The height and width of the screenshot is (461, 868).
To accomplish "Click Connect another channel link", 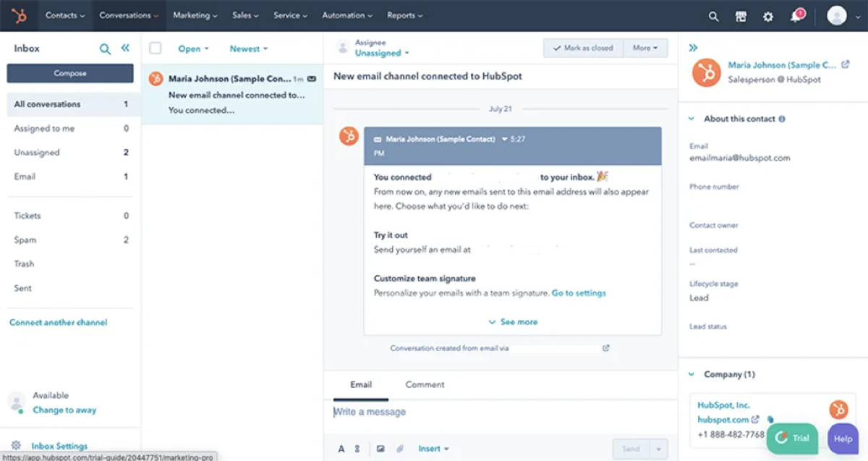I will (59, 323).
